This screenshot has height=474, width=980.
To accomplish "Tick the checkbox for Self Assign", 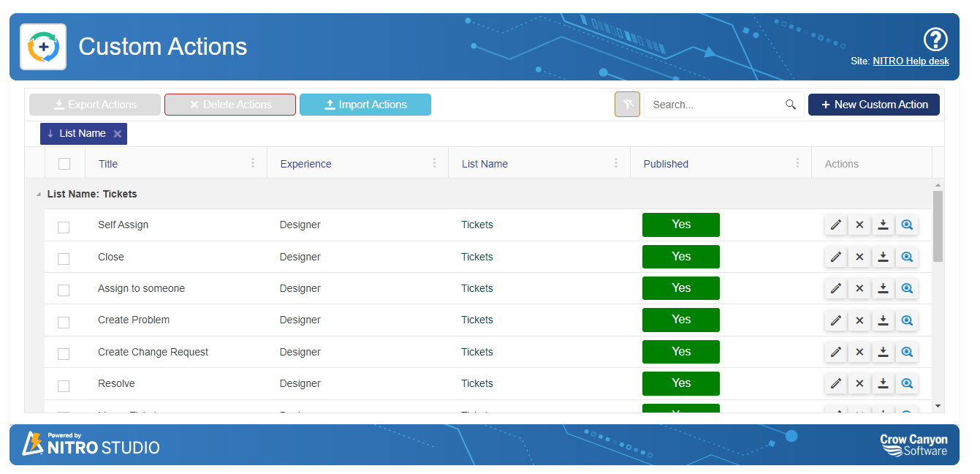I will click(x=64, y=227).
